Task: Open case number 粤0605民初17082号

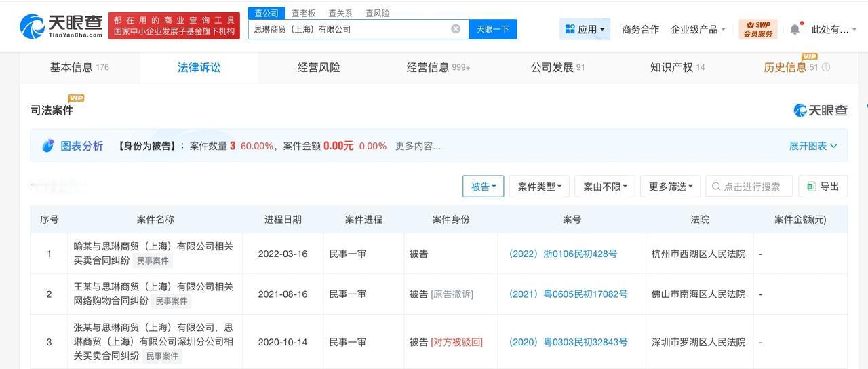Action: [x=568, y=294]
